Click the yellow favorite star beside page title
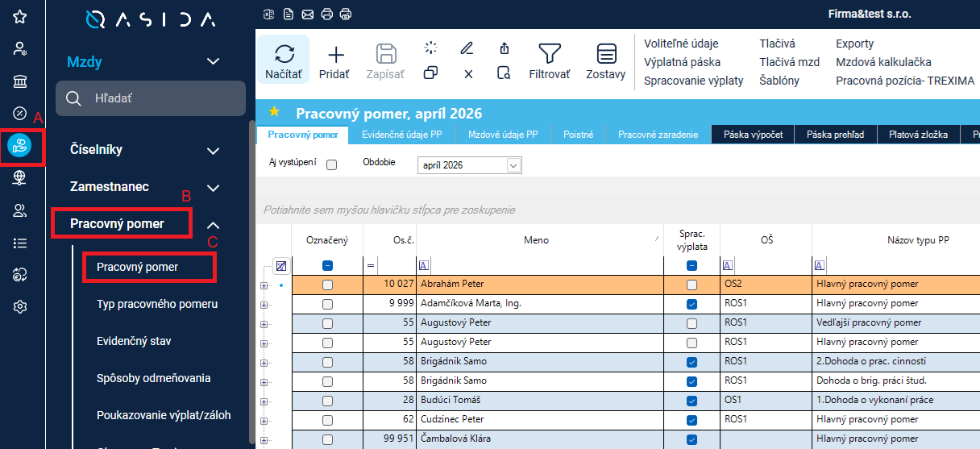The height and width of the screenshot is (449, 980). [276, 113]
